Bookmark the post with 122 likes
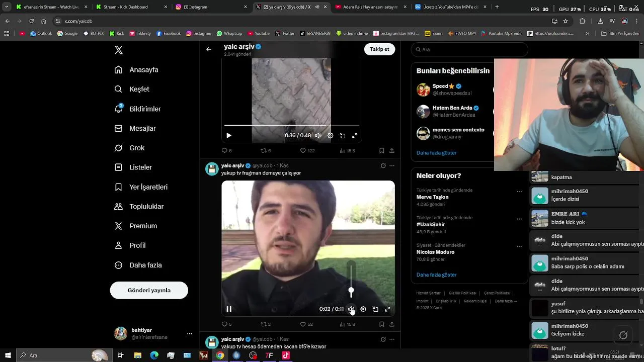This screenshot has width=644, height=362. click(382, 150)
